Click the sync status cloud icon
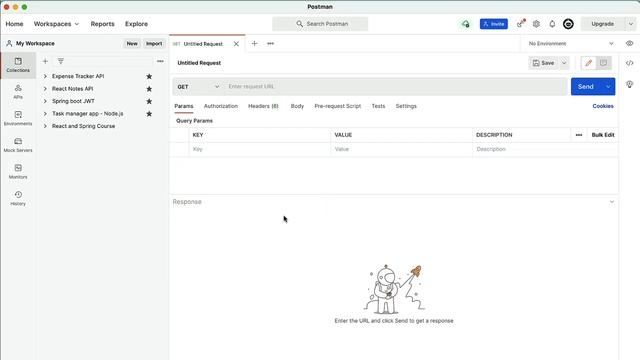640x360 pixels. (465, 24)
